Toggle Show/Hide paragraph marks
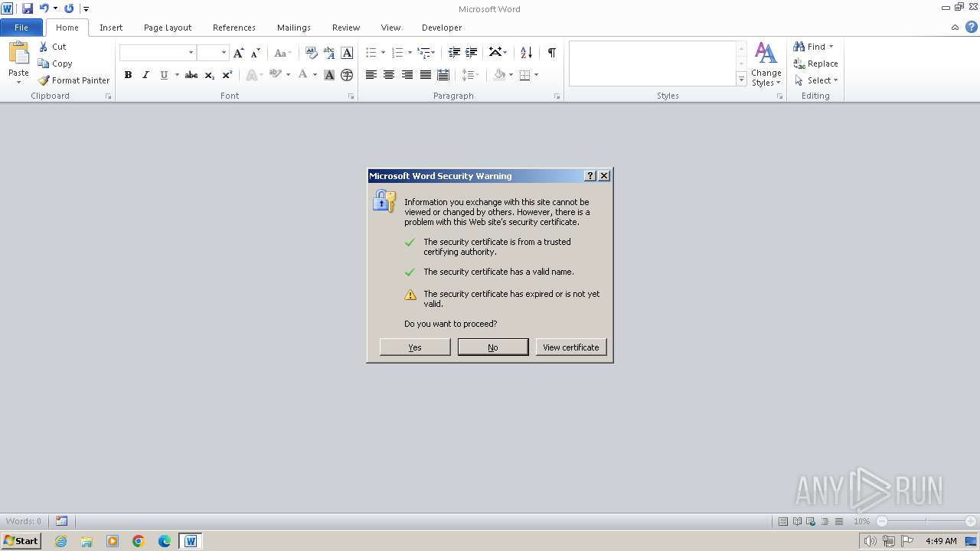The width and height of the screenshot is (980, 551). (551, 53)
